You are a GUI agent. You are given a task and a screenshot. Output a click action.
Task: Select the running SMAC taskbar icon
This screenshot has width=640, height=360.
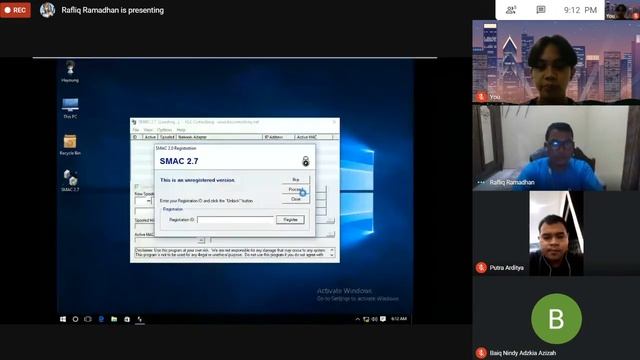pos(140,319)
